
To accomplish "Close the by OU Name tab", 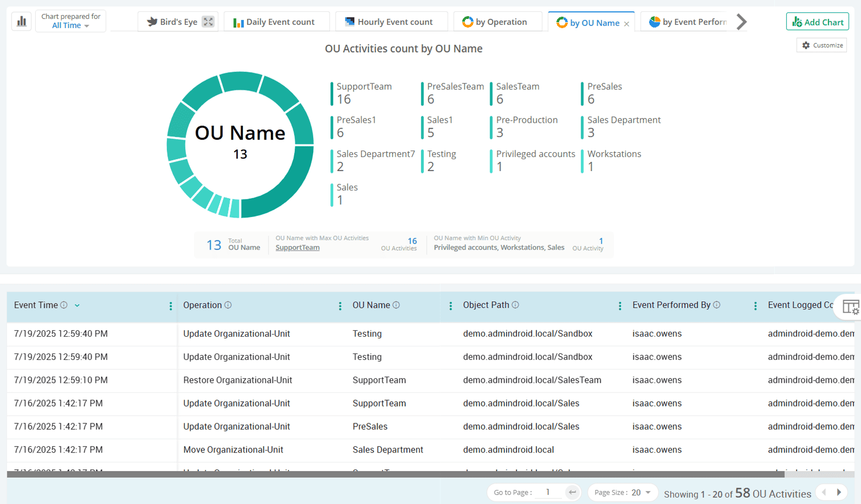I will [x=627, y=24].
